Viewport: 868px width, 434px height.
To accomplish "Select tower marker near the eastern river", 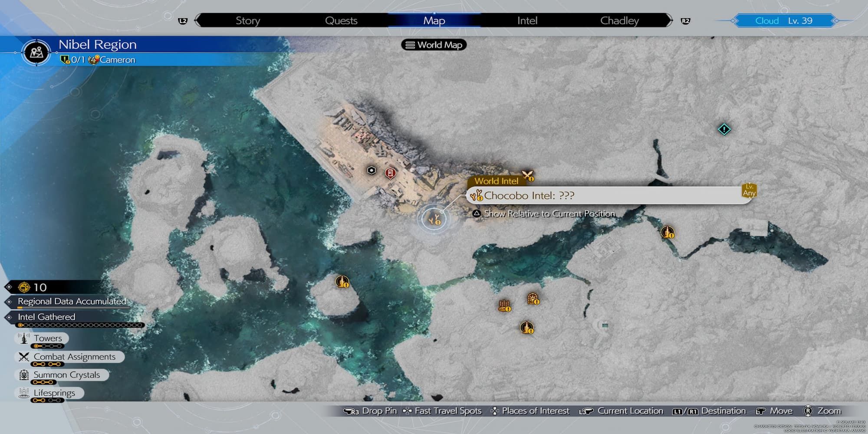I will (x=667, y=232).
